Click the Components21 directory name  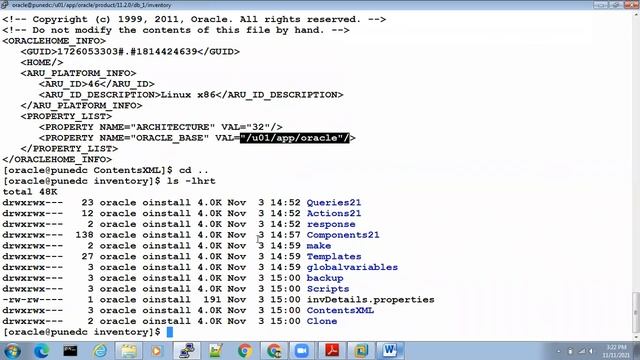(x=343, y=235)
